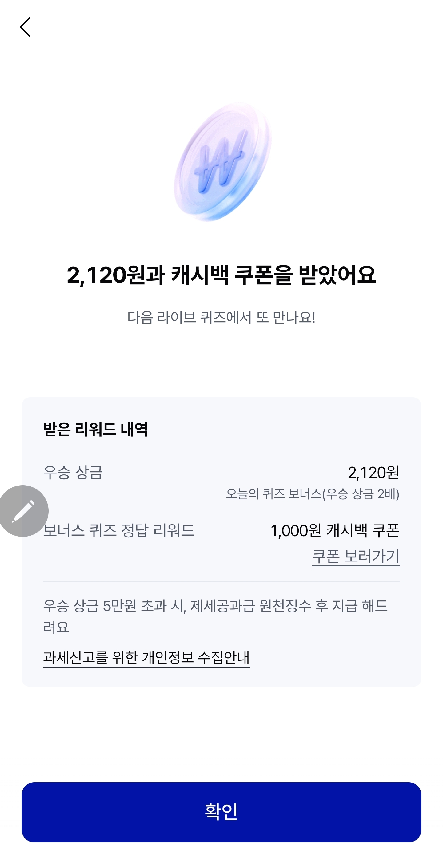
Task: Tap the 5만원 초과 tax withholding notice
Action: (215, 616)
